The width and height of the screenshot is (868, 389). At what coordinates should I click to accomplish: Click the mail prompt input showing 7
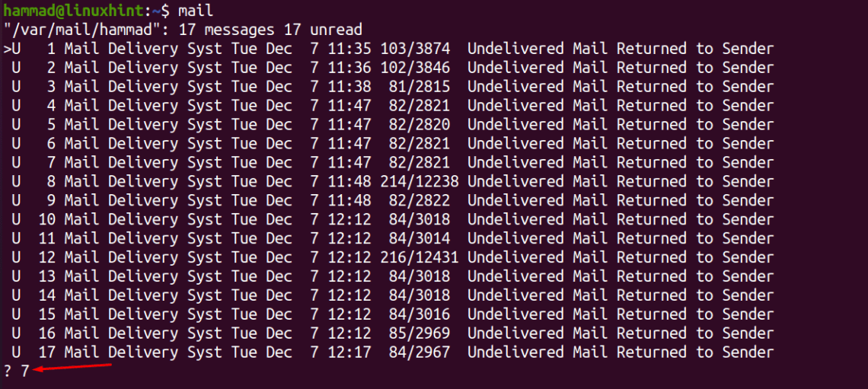24,371
